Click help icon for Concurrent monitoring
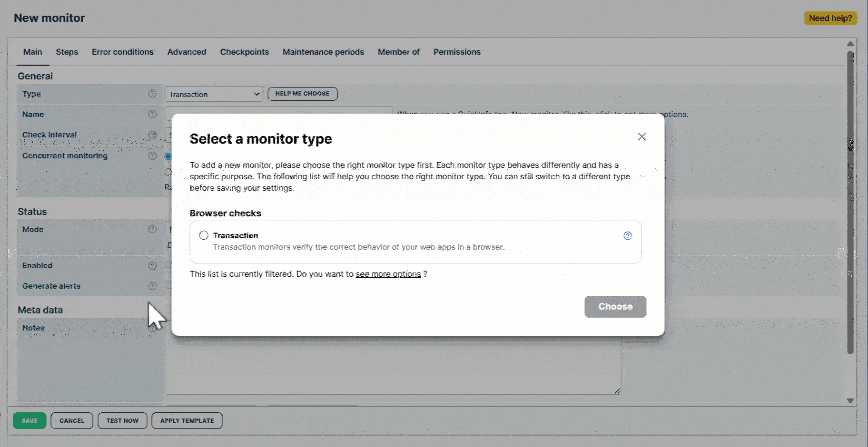Viewport: 868px width, 447px height. pyautogui.click(x=152, y=156)
